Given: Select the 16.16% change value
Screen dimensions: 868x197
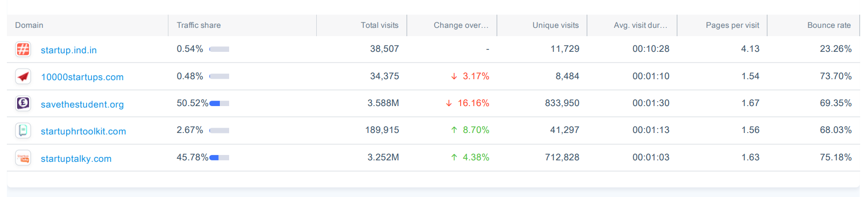Looking at the screenshot, I should pyautogui.click(x=473, y=103).
